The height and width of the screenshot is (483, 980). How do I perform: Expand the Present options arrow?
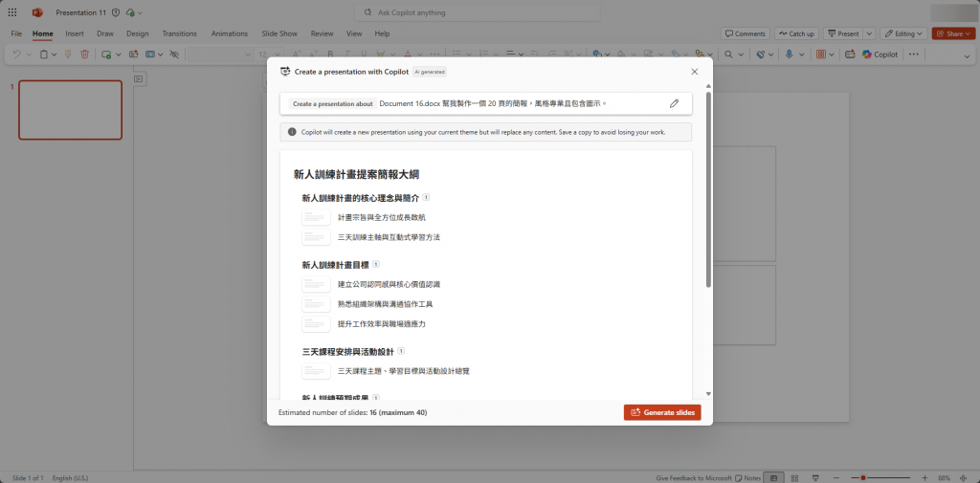point(869,33)
